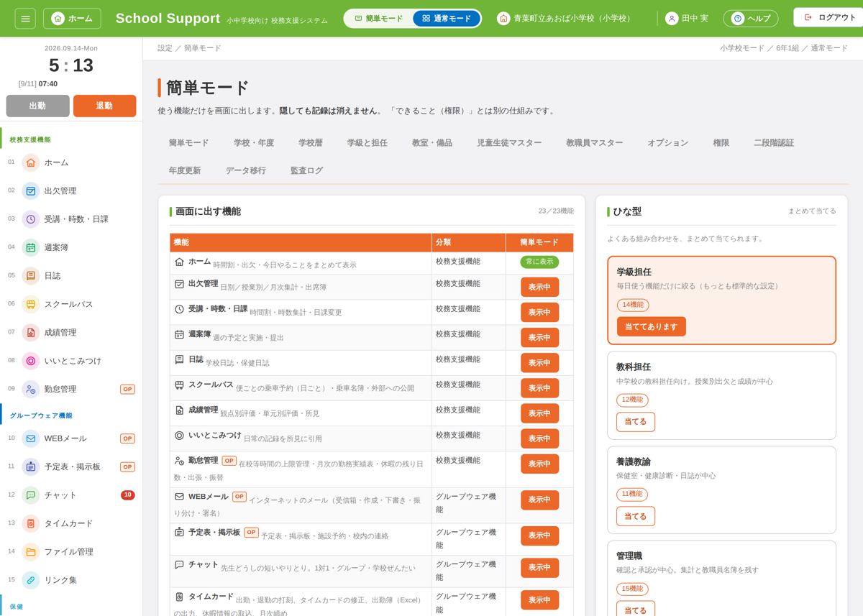
Task: Select the オプション tab
Action: click(667, 143)
